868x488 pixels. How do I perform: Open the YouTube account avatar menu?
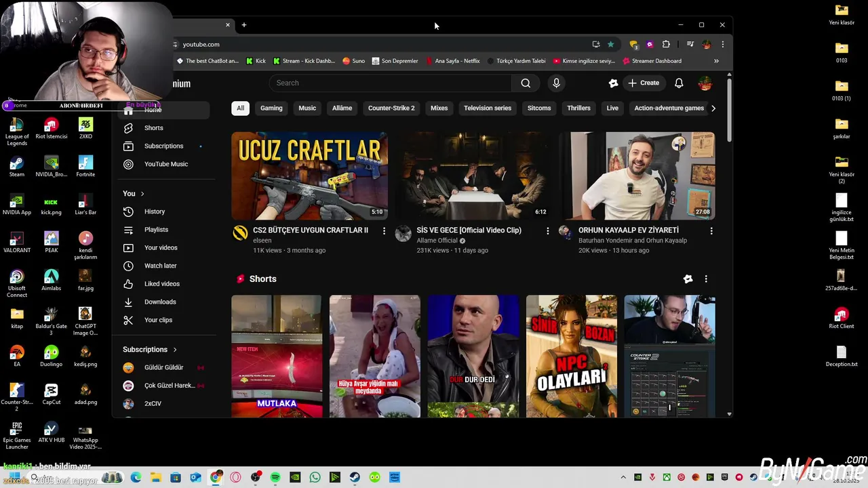705,83
